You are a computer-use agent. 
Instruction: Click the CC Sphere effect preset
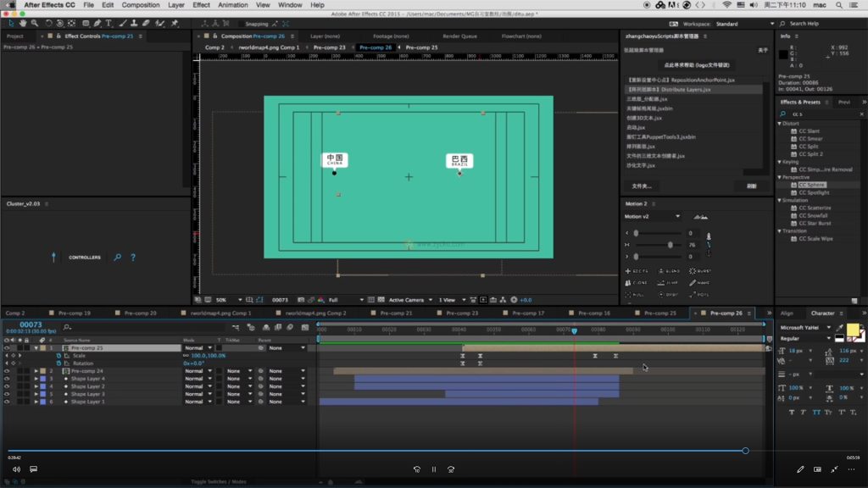click(x=811, y=184)
